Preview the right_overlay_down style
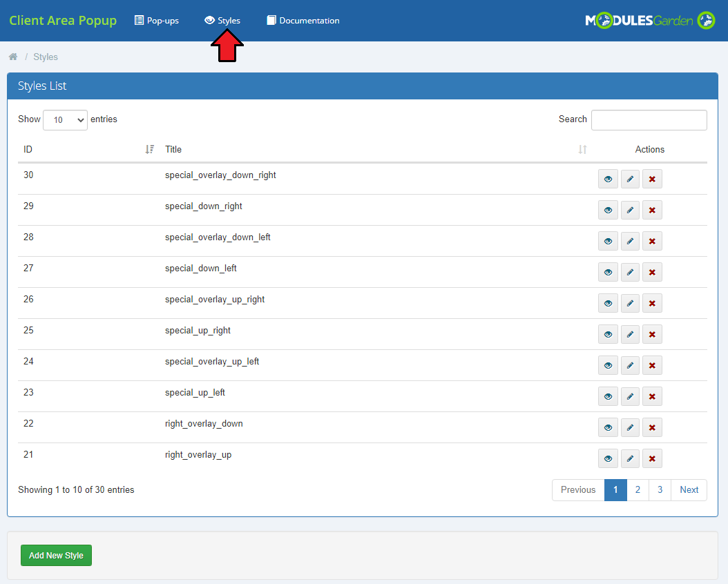The height and width of the screenshot is (584, 728). coord(608,428)
